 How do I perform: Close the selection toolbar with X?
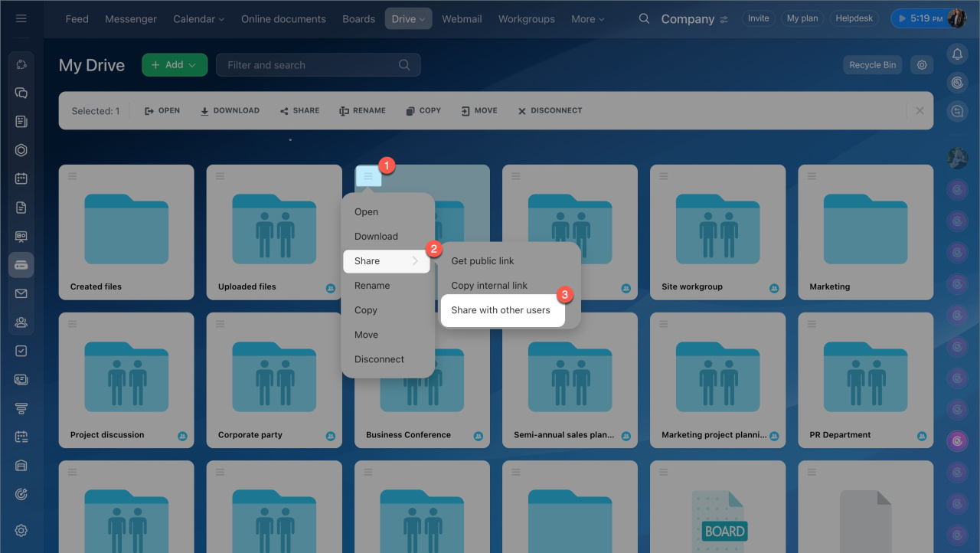click(920, 111)
